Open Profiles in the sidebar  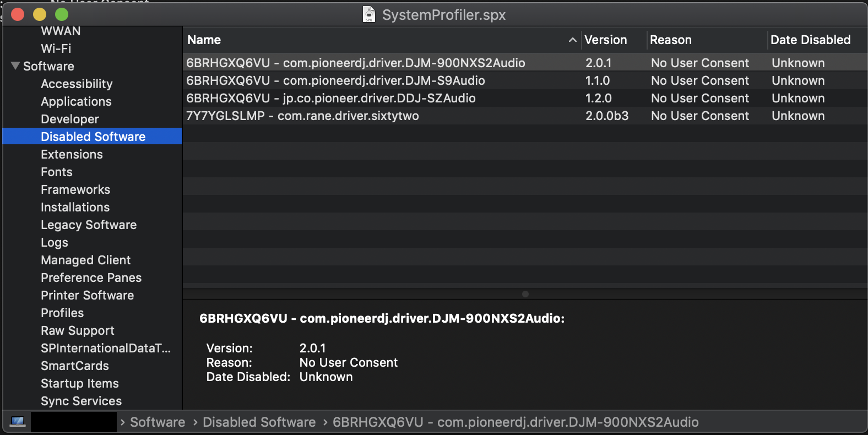pos(62,313)
